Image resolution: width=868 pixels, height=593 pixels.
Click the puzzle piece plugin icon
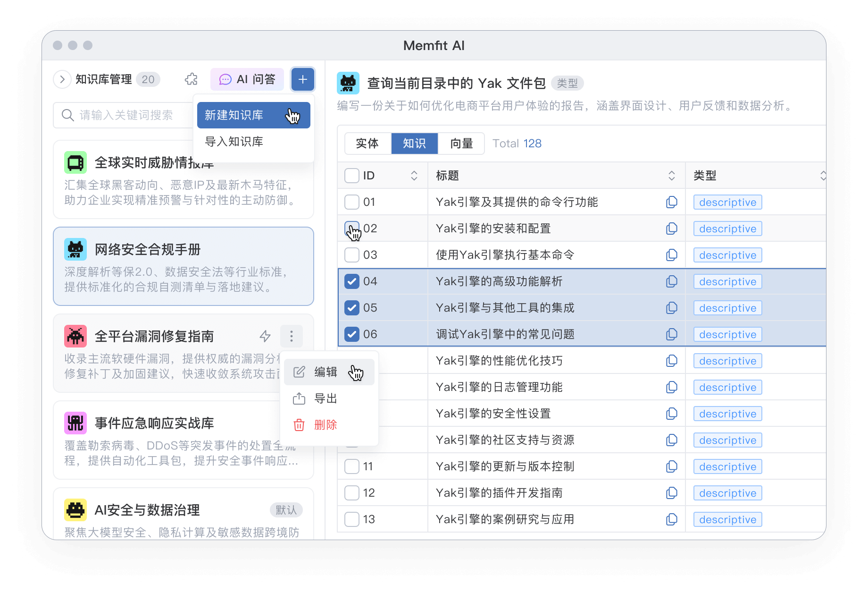pyautogui.click(x=191, y=79)
